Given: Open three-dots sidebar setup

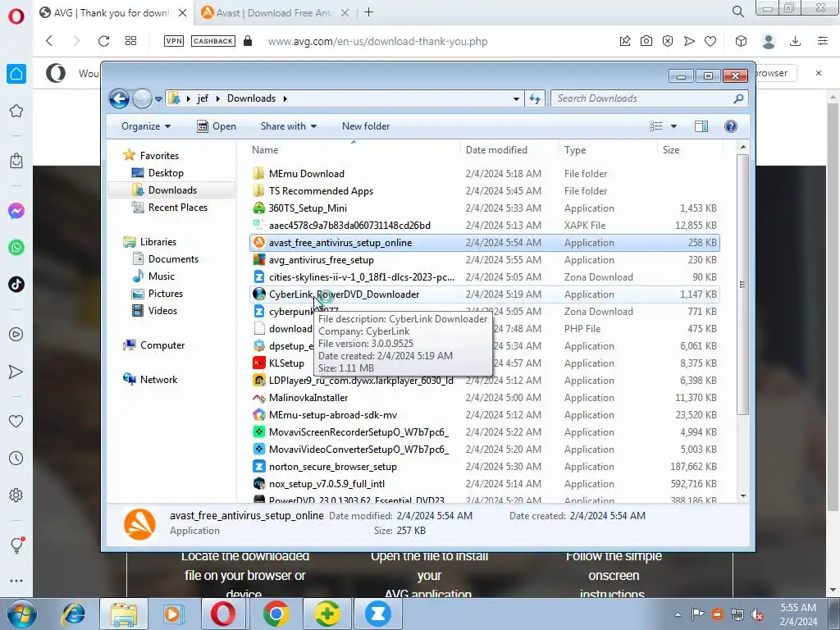Looking at the screenshot, I should tap(16, 581).
